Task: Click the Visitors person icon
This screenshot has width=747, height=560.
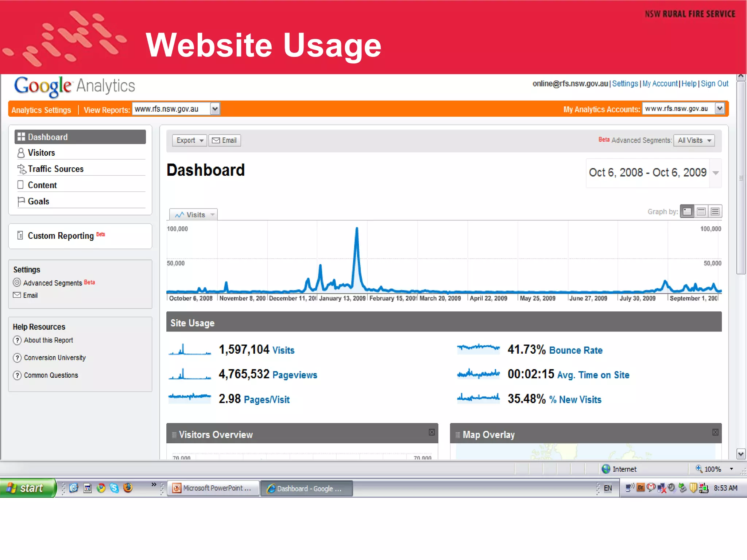Action: (21, 153)
